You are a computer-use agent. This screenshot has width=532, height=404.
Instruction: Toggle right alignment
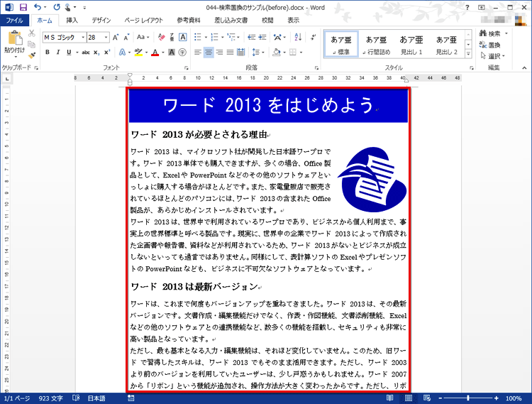(x=219, y=53)
